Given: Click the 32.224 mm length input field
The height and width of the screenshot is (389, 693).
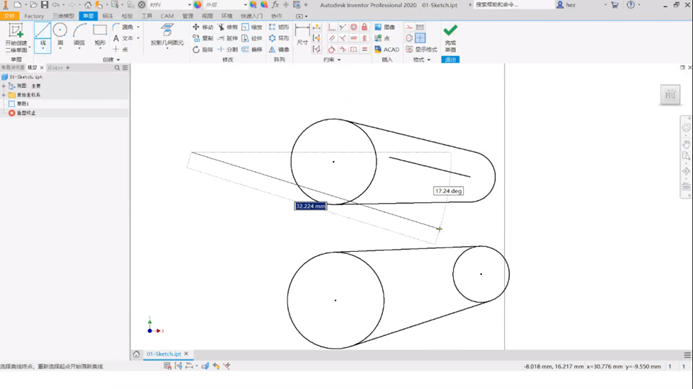Looking at the screenshot, I should coord(311,206).
